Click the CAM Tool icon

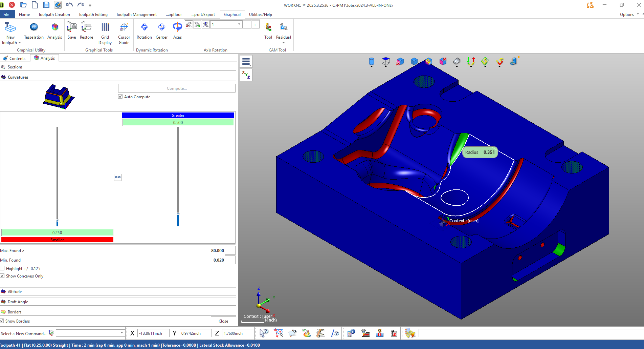[268, 27]
